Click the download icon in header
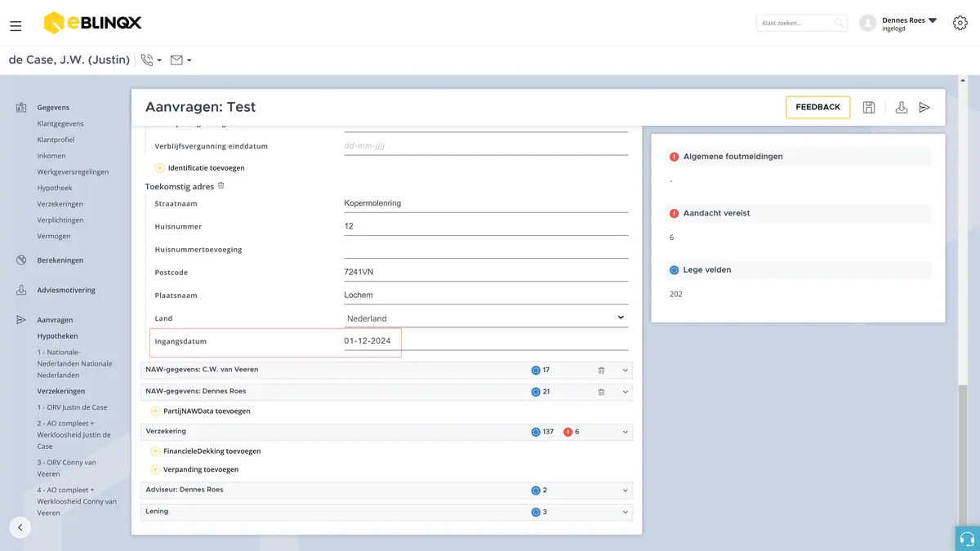The height and width of the screenshot is (551, 980). [x=902, y=107]
